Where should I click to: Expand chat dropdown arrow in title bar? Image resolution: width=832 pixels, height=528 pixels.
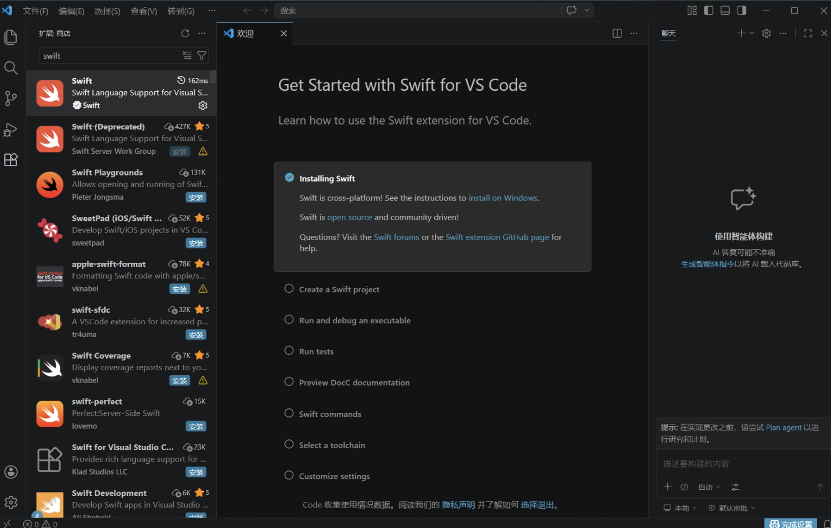pos(586,10)
